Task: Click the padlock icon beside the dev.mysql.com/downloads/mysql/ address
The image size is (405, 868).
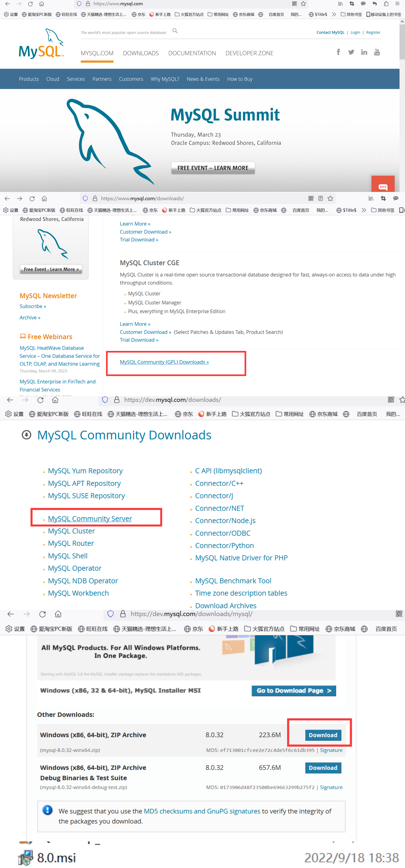Action: pyautogui.click(x=123, y=614)
